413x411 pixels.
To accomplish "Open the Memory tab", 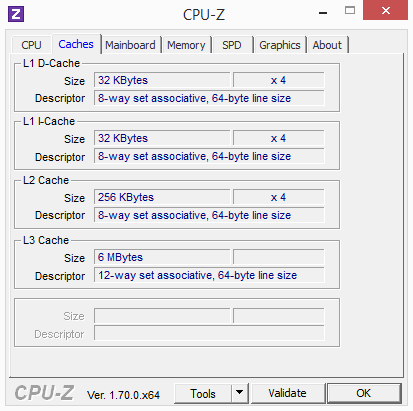I will (x=186, y=45).
